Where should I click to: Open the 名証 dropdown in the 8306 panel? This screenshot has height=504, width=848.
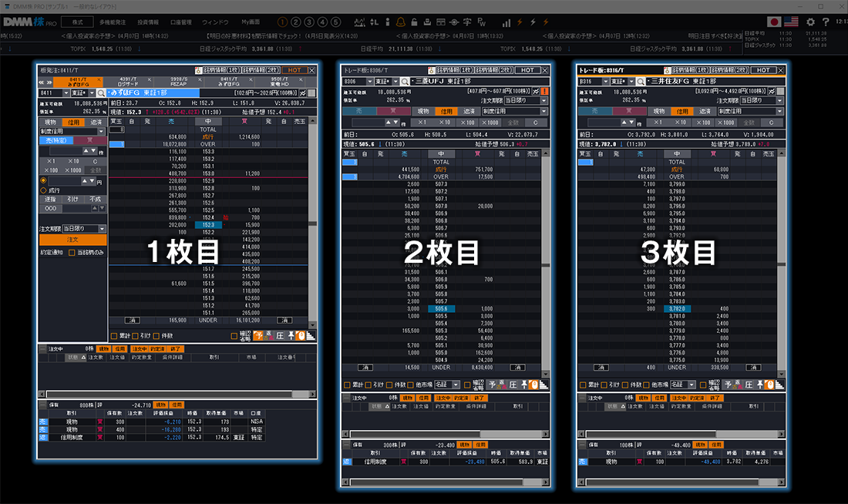coord(447,385)
